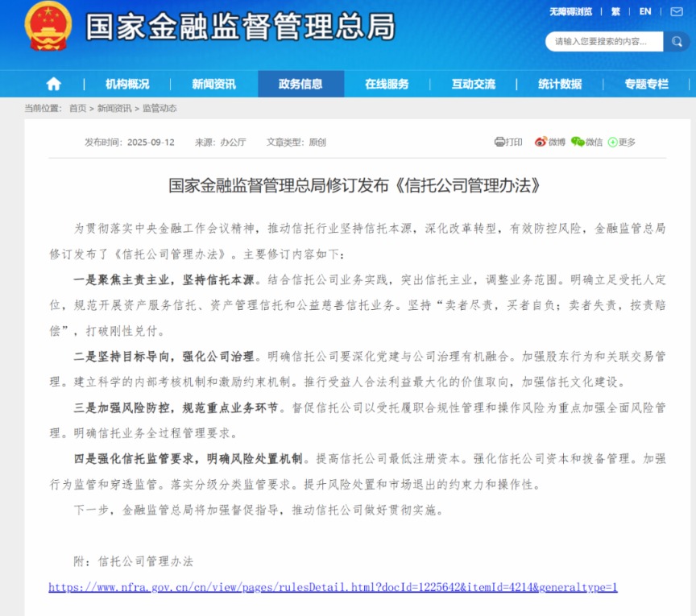Open the 统计数据 menu
This screenshot has height=616, width=696.
tap(560, 84)
